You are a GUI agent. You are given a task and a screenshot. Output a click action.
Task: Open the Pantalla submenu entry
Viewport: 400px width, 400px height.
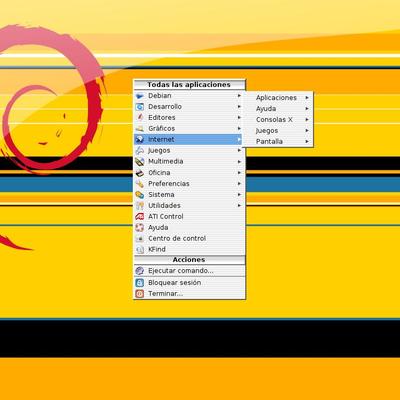278,141
